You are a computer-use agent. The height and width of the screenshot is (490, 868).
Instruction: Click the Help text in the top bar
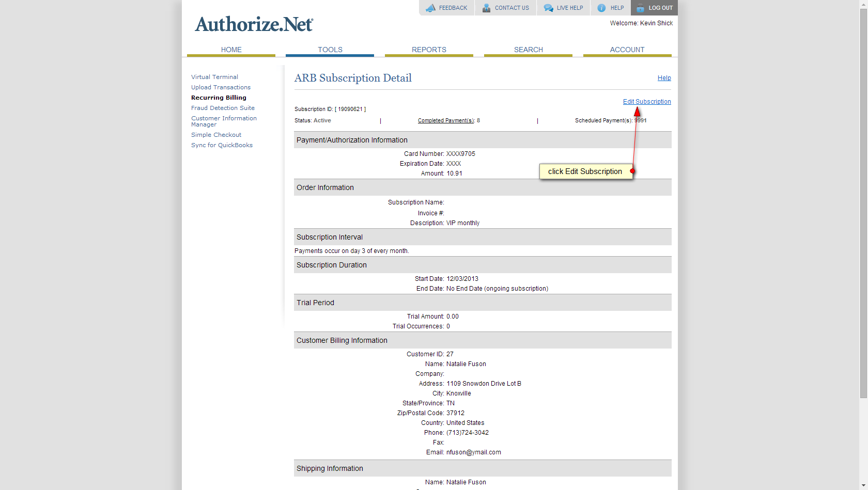click(617, 8)
